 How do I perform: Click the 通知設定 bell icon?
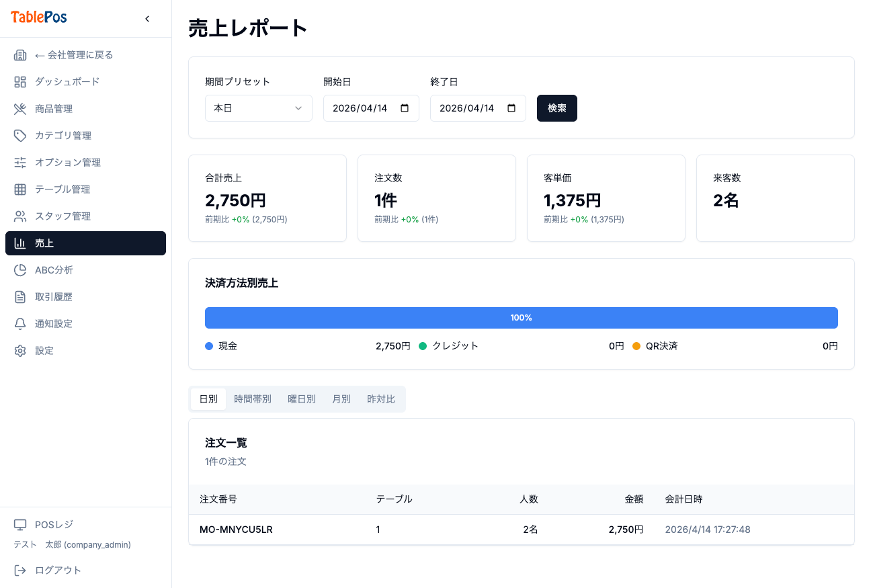click(x=20, y=324)
